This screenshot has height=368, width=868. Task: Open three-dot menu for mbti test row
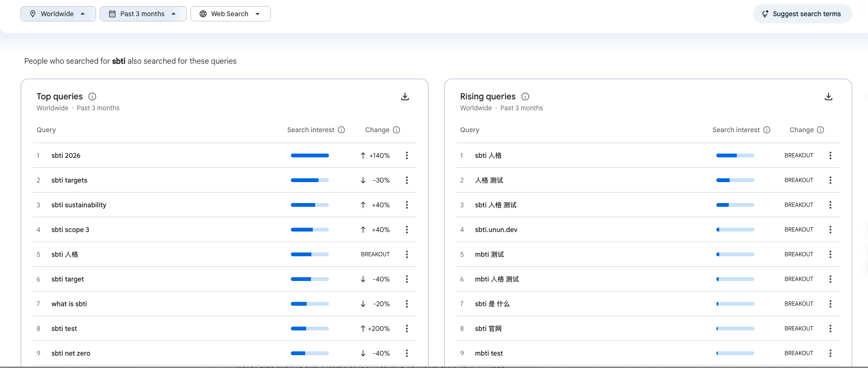(830, 353)
